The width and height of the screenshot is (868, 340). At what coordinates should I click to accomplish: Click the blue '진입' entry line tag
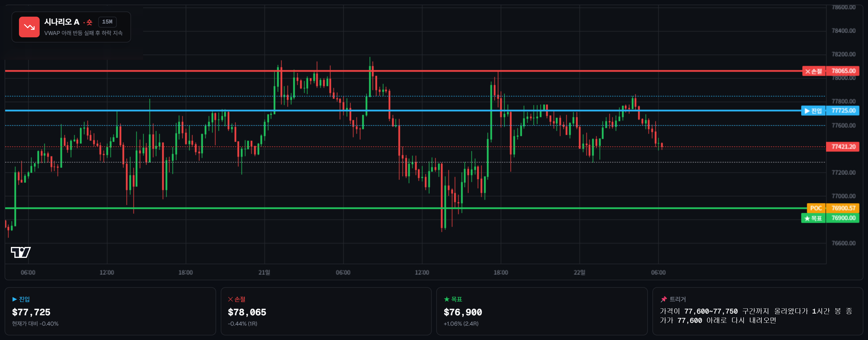point(813,111)
